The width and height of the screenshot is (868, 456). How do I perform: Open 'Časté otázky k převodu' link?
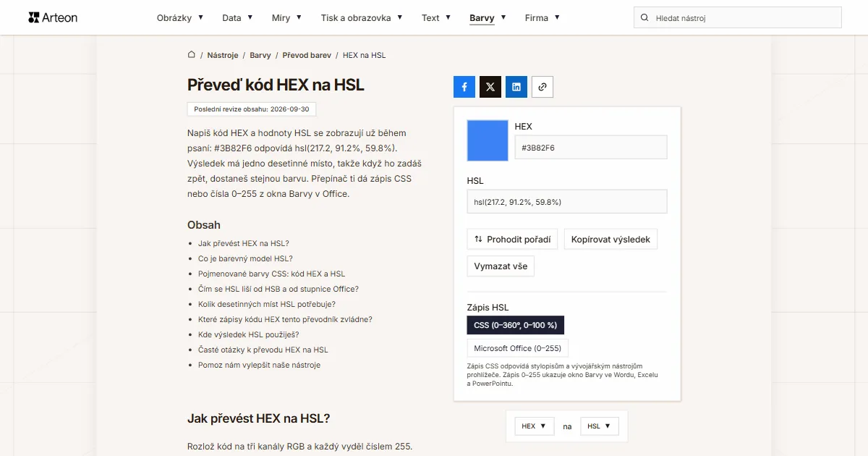(x=263, y=350)
